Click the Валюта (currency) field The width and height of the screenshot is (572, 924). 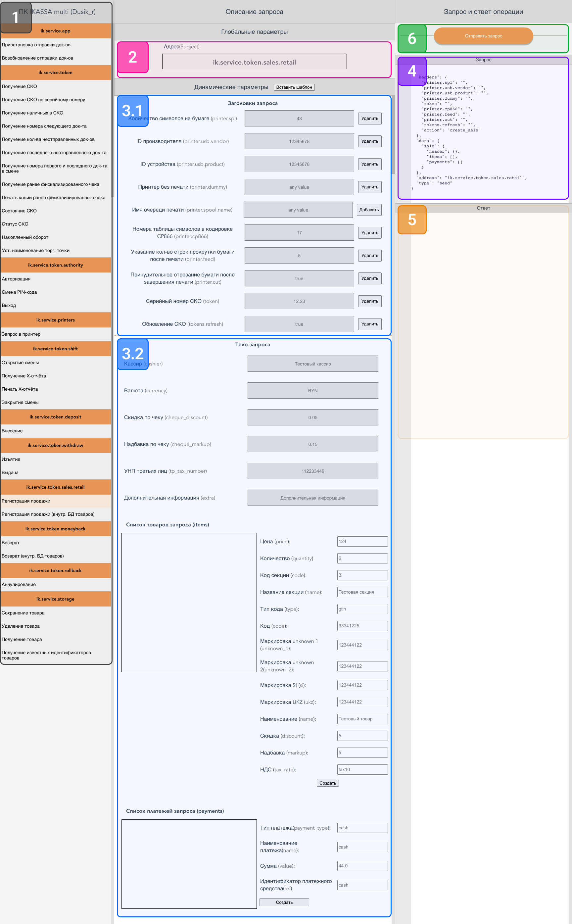coord(312,390)
